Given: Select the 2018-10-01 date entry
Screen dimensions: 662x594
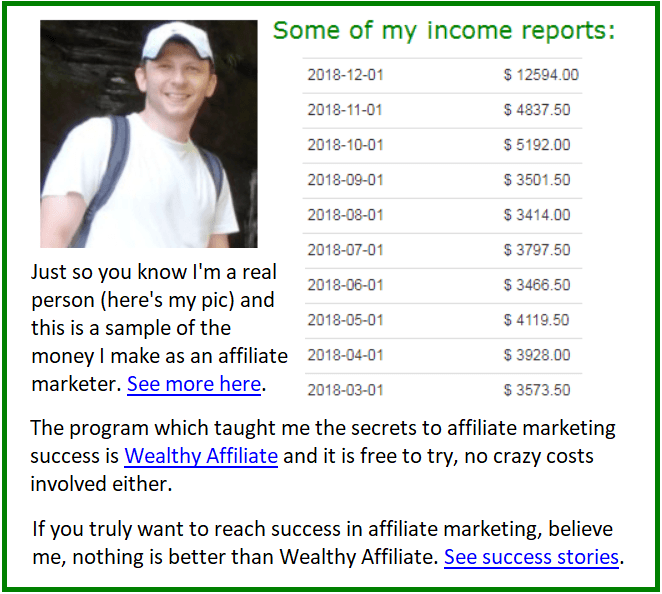Looking at the screenshot, I should coord(345,145).
